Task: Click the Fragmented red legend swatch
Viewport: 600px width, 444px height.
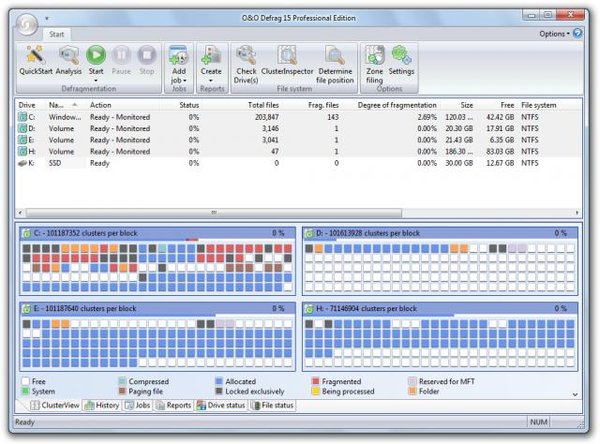Action: tap(315, 381)
